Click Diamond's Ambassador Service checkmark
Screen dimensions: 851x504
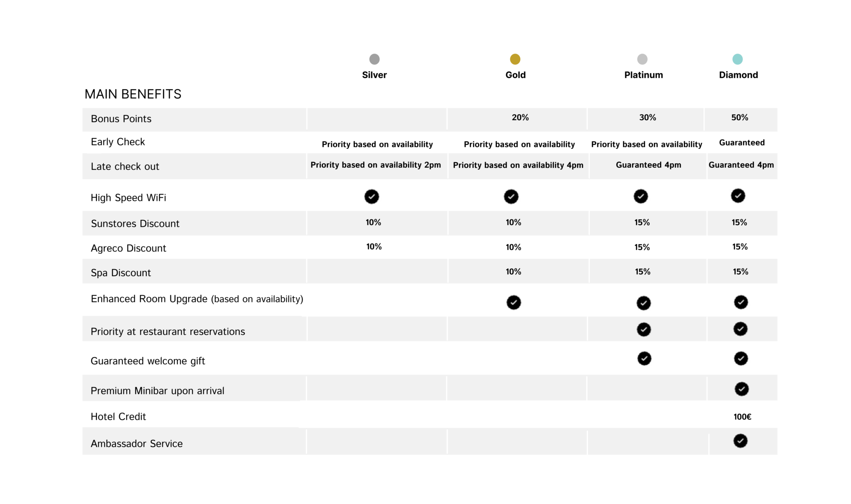[x=740, y=441]
